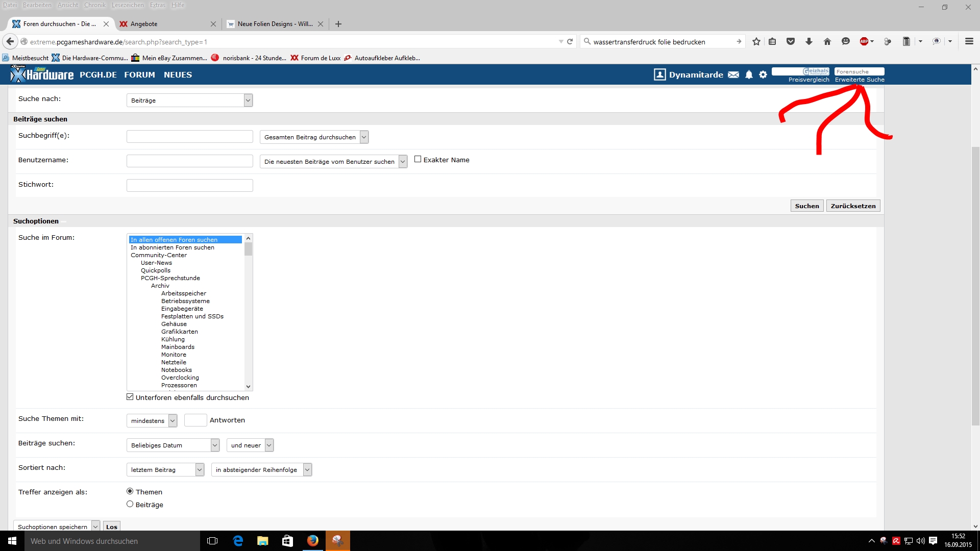Click the page vertical scrollbar
980x551 pixels.
coord(975,286)
